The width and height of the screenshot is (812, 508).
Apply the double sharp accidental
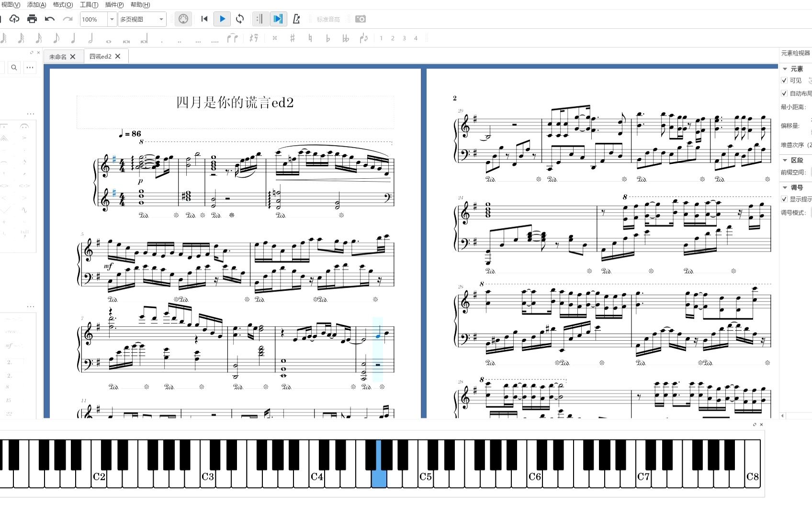pyautogui.click(x=275, y=38)
